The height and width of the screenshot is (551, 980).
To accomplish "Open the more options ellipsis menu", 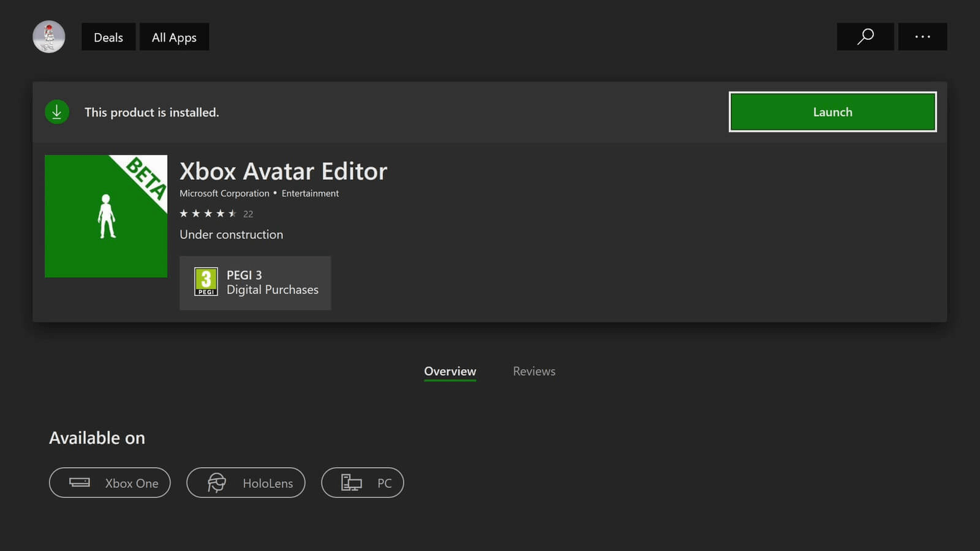I will point(922,37).
